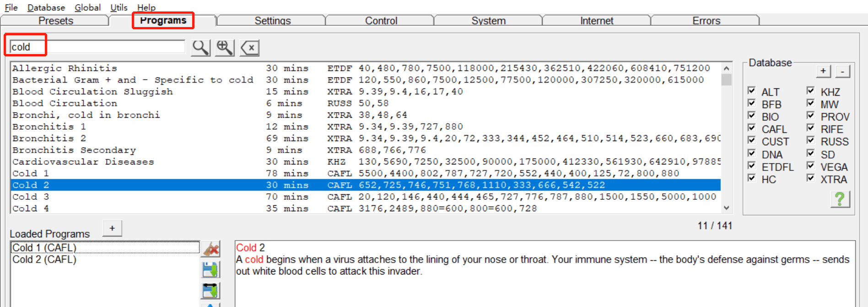This screenshot has height=307, width=868.
Task: Open the Utils menu
Action: point(119,7)
